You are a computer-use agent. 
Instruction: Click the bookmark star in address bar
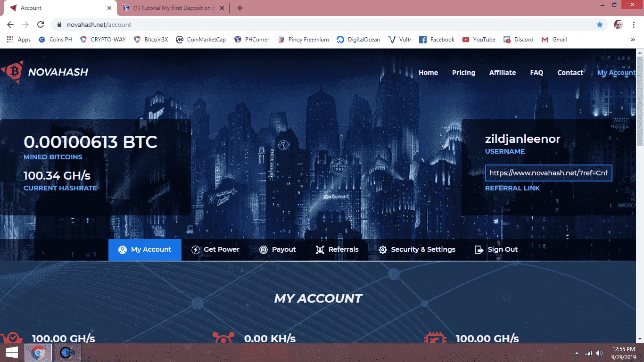point(600,25)
